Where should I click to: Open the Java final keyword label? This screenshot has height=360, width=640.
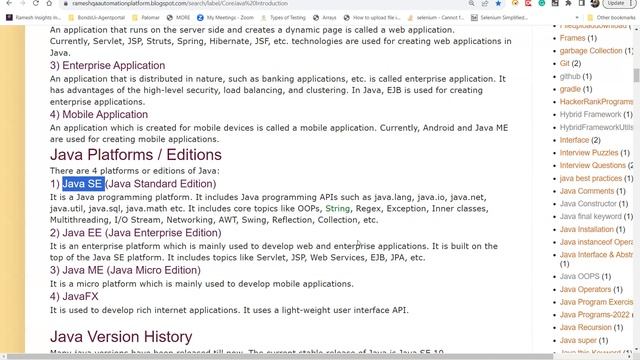(x=590, y=216)
